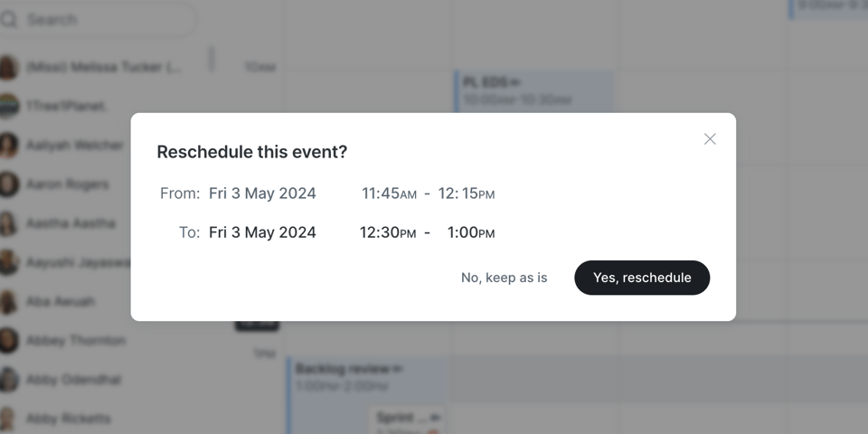
Task: Choose Aastha Aastha's avatar
Action: point(8,223)
